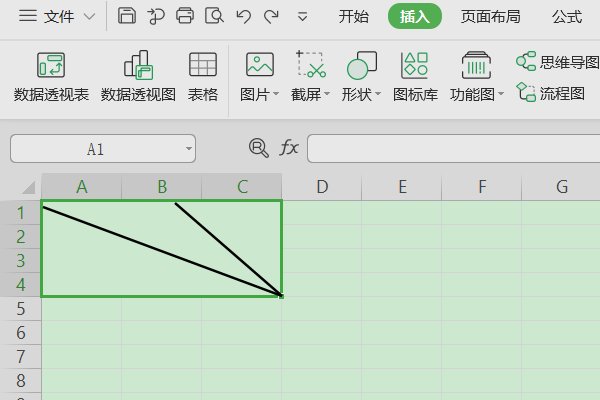Click the Select All corner triangle
The image size is (600, 400).
(28, 188)
